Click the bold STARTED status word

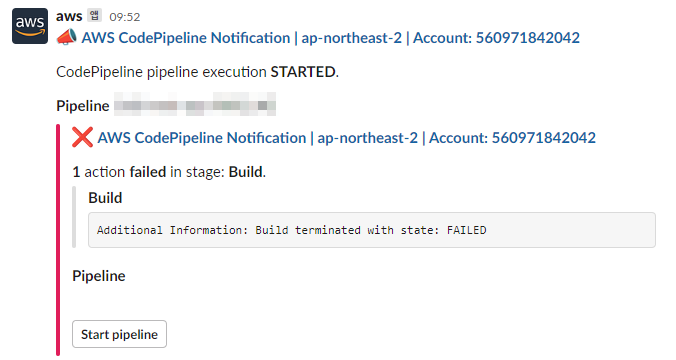point(303,72)
